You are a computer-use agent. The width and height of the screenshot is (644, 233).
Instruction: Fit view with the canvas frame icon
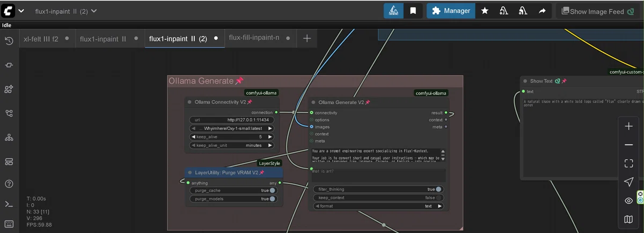click(628, 163)
